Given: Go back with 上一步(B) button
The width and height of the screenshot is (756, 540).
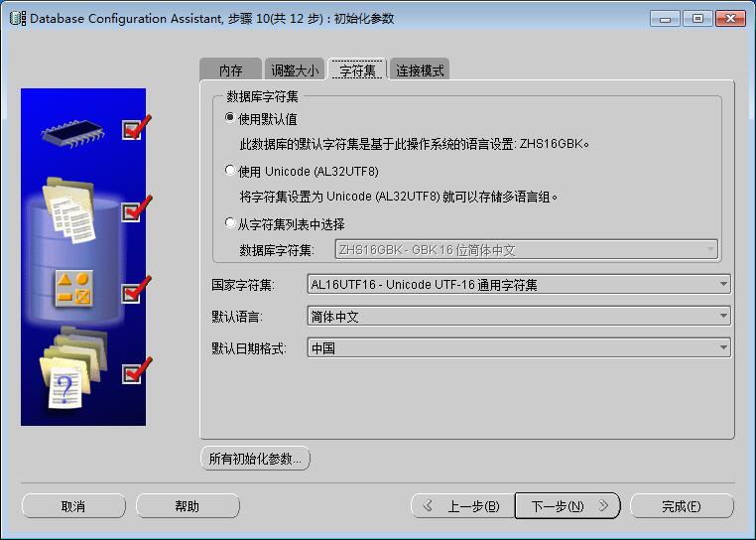Looking at the screenshot, I should pyautogui.click(x=462, y=506).
